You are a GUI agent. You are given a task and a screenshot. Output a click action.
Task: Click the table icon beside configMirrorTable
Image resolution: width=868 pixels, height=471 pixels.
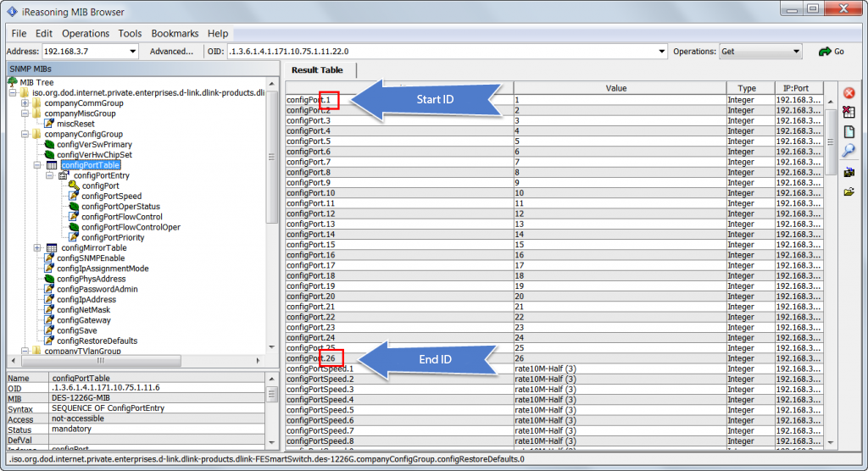pos(52,248)
